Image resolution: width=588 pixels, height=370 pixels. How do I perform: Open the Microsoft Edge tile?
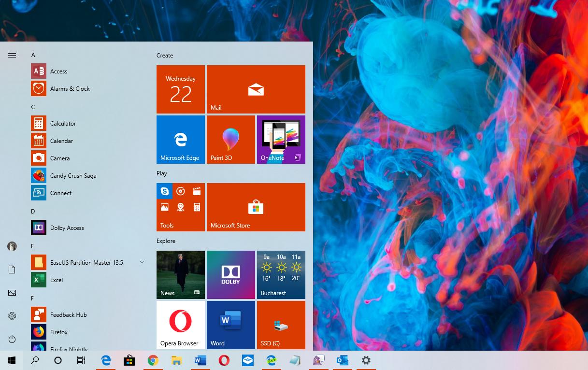coord(181,140)
